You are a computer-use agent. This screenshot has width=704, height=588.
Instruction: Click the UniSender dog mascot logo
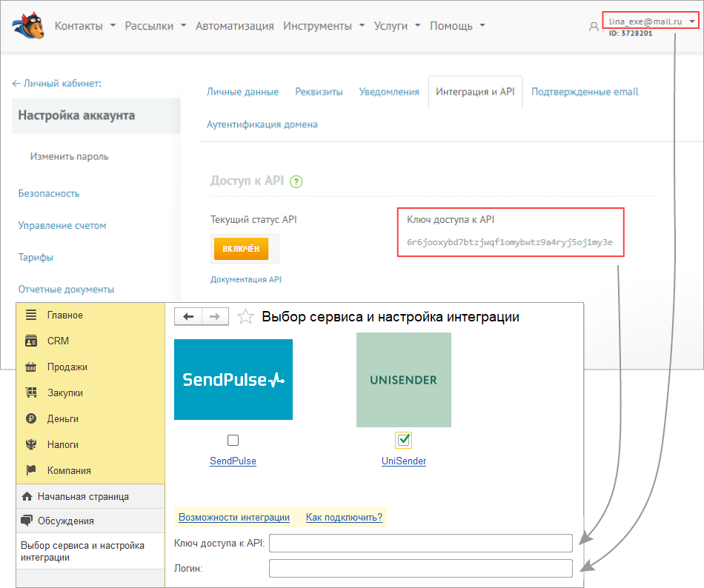pyautogui.click(x=29, y=26)
